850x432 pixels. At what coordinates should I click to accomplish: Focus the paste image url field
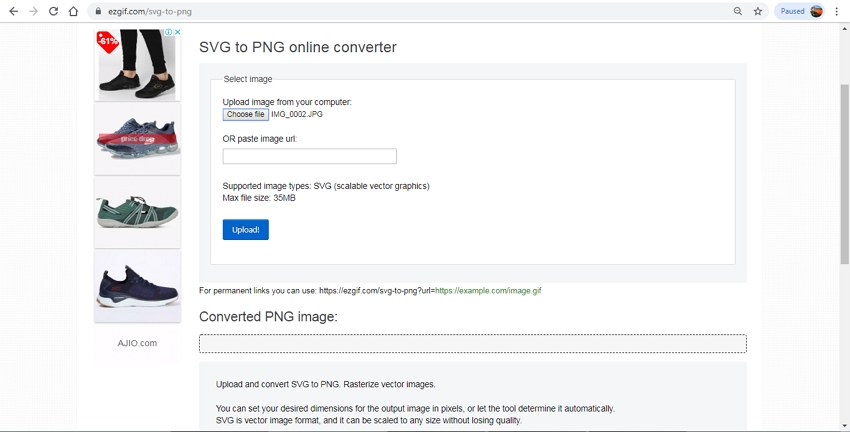tap(309, 156)
